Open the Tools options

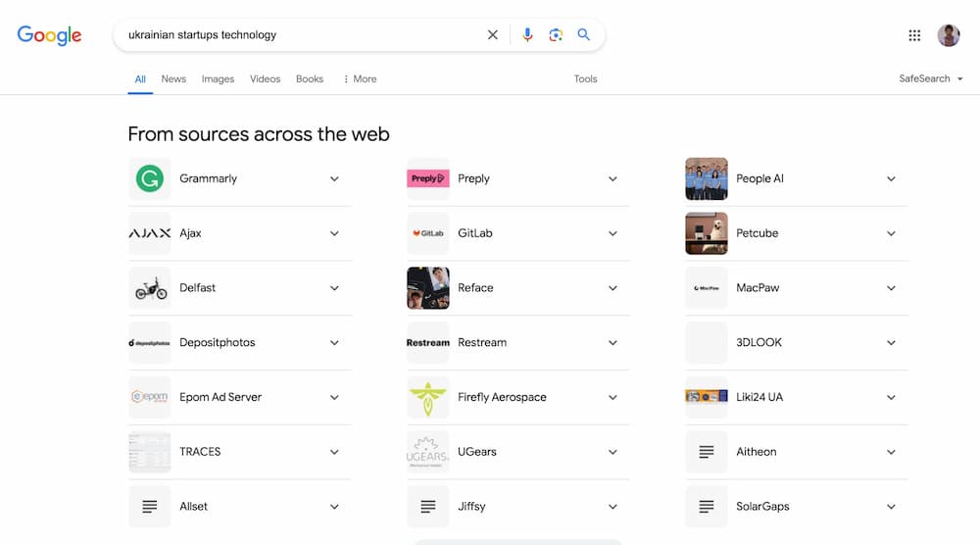pos(585,78)
